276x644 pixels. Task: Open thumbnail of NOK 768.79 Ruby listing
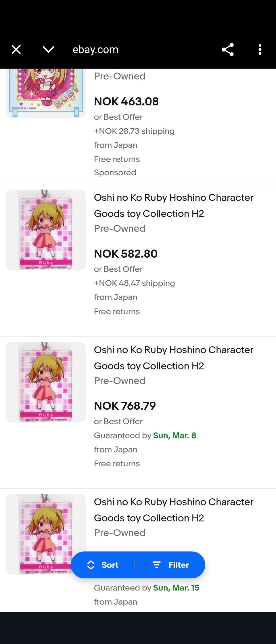pyautogui.click(x=45, y=382)
